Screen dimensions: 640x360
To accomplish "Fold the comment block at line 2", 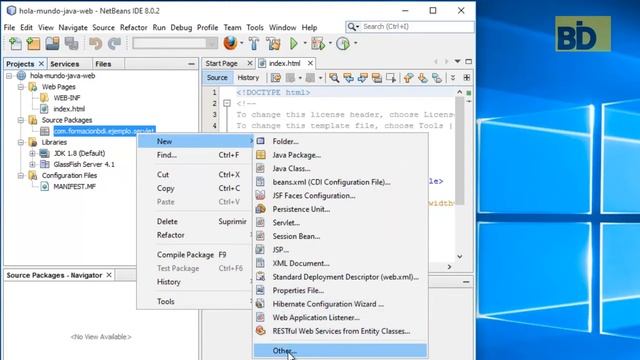I will 227,103.
